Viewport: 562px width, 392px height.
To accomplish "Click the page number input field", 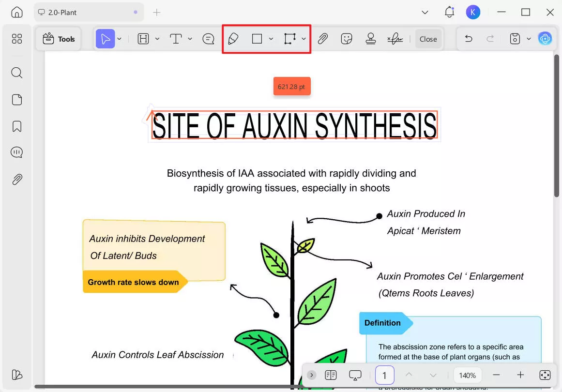I will coord(384,375).
